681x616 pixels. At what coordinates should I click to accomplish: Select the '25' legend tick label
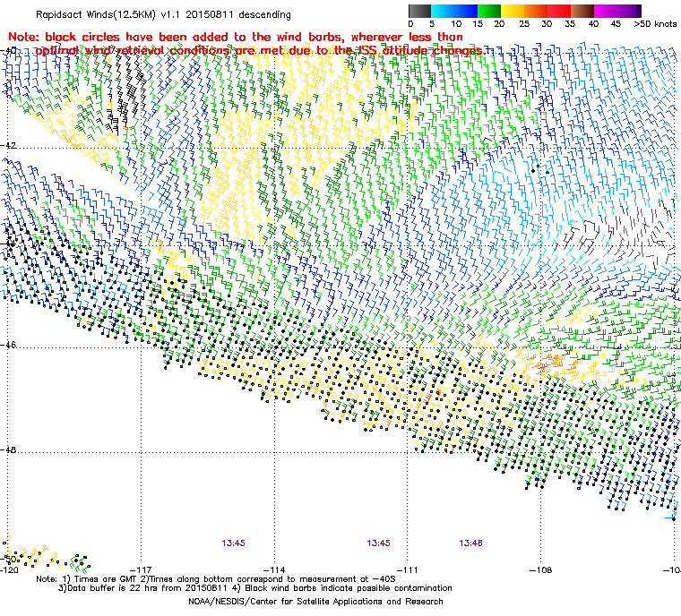point(524,24)
